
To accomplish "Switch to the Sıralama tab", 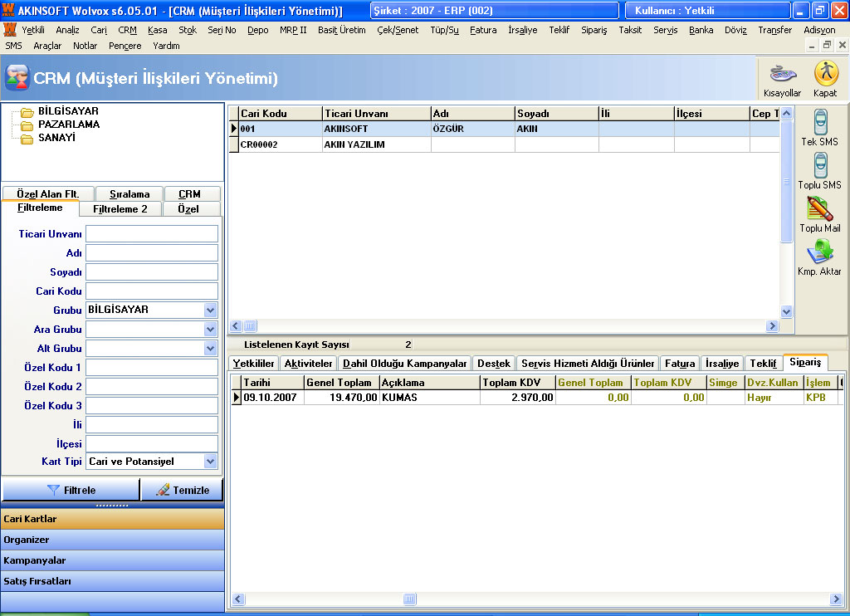I will click(129, 193).
